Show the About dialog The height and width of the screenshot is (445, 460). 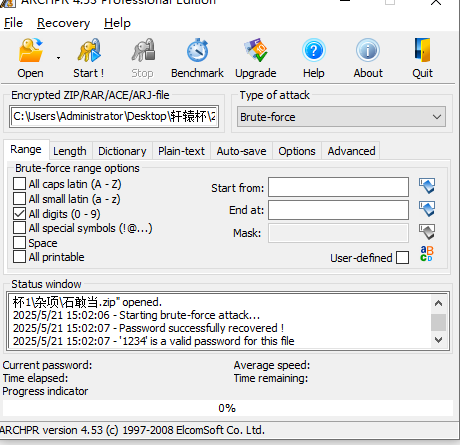click(x=368, y=58)
